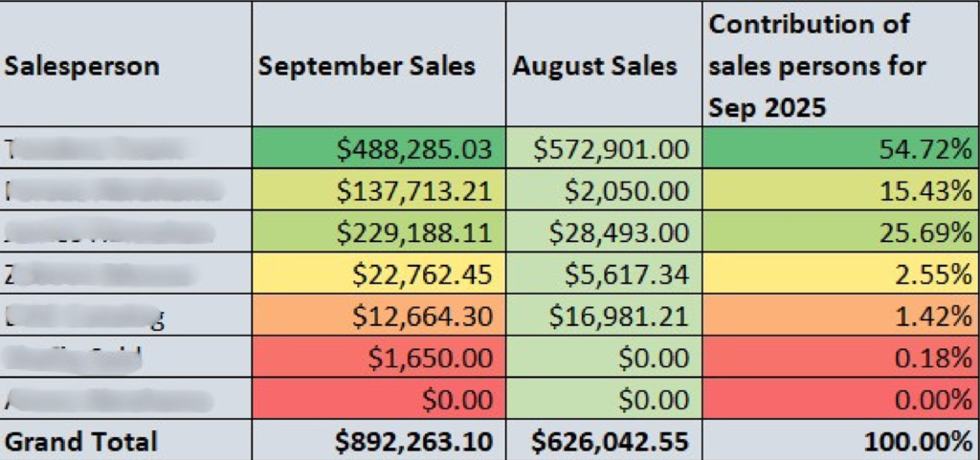Select the 54.72% contribution cell
The height and width of the screenshot is (460, 980).
(925, 148)
